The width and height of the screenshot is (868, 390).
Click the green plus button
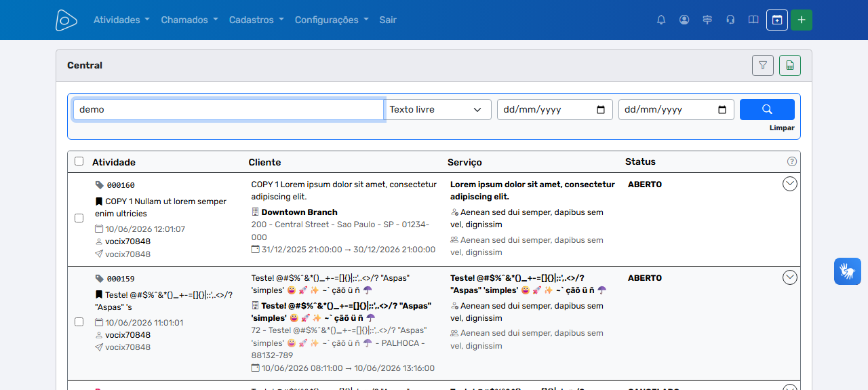[x=802, y=20]
